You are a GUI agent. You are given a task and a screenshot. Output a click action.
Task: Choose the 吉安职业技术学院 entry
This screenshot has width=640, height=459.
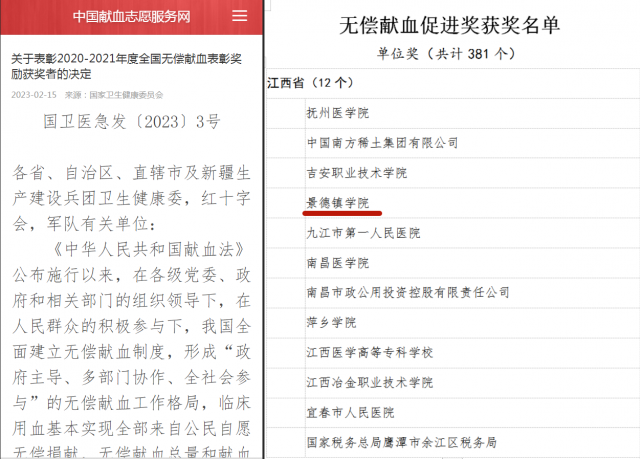(356, 173)
